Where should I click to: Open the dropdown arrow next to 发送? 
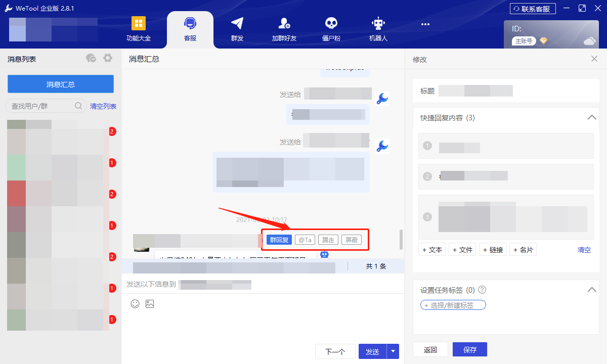pos(393,351)
